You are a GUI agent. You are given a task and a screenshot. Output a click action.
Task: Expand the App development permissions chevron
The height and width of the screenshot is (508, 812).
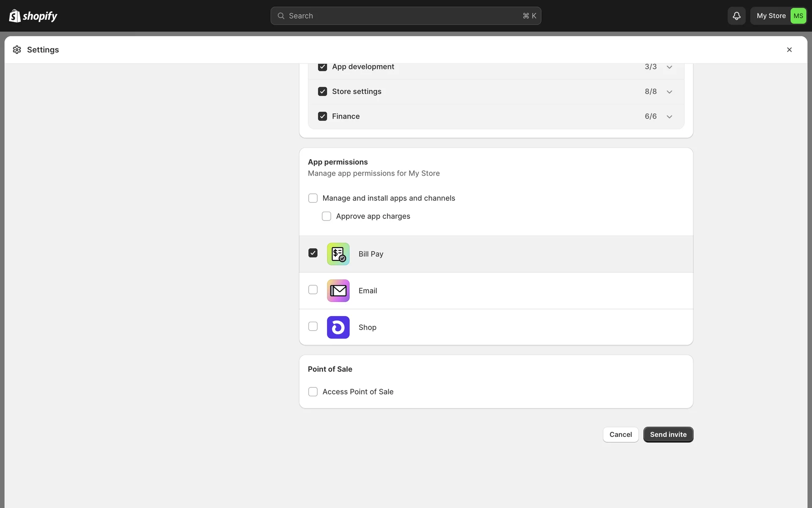[669, 67]
